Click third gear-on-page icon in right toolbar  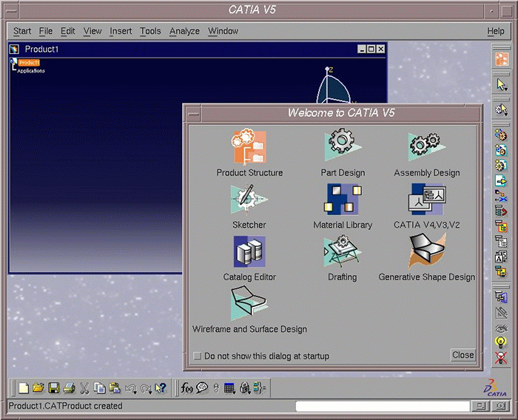pyautogui.click(x=501, y=166)
